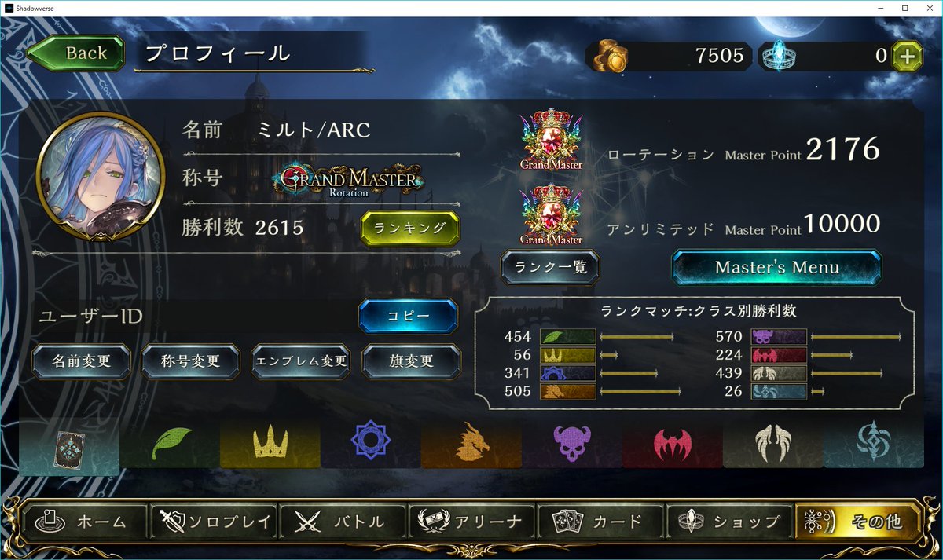
Task: Open エンブレム変更 emblem change
Action: (x=300, y=362)
